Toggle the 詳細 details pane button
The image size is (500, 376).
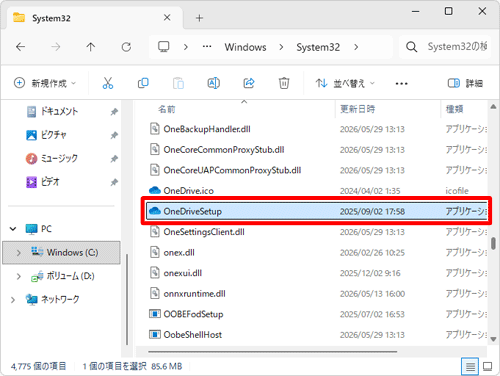(x=465, y=83)
